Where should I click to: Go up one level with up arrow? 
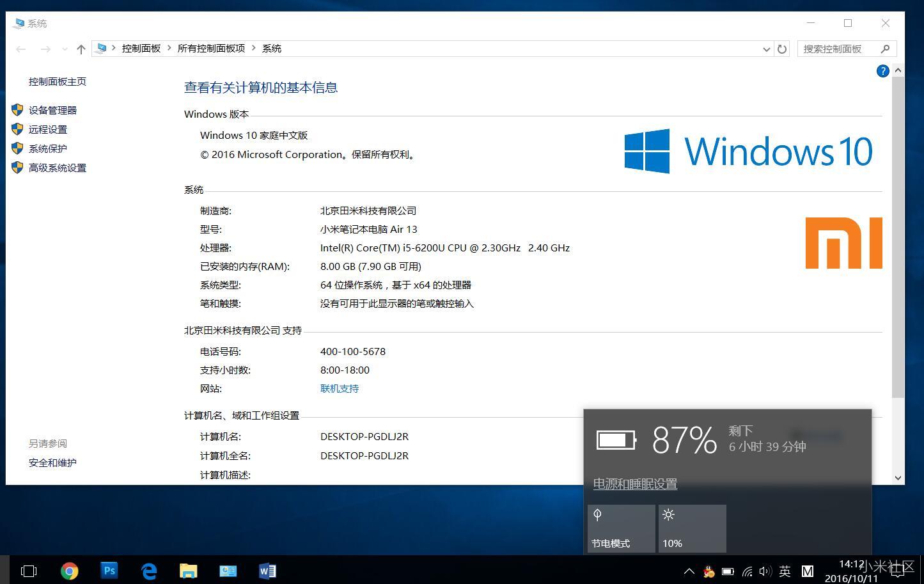point(81,49)
